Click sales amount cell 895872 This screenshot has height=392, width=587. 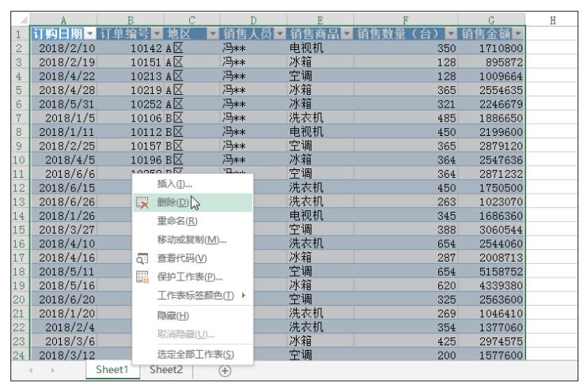491,62
